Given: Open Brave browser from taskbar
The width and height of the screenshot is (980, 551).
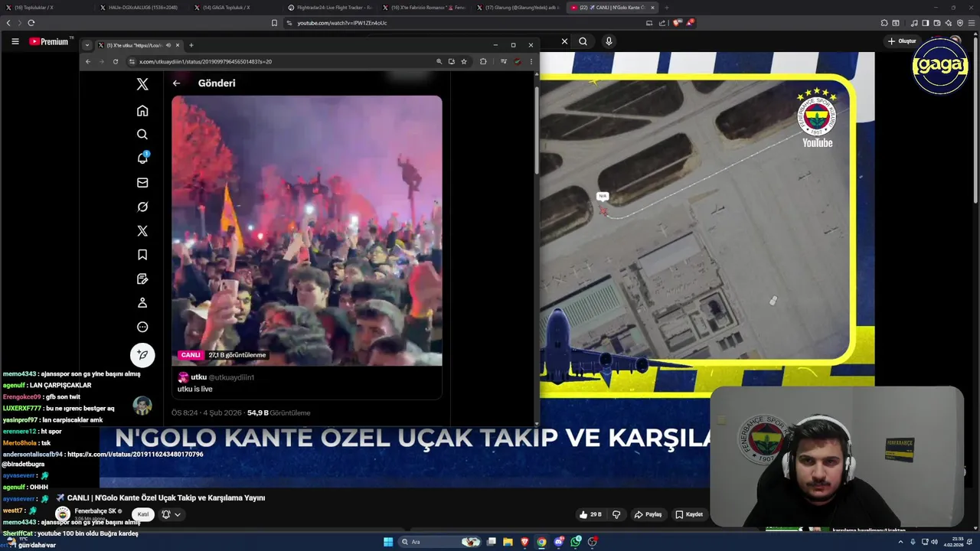Looking at the screenshot, I should coord(524,542).
